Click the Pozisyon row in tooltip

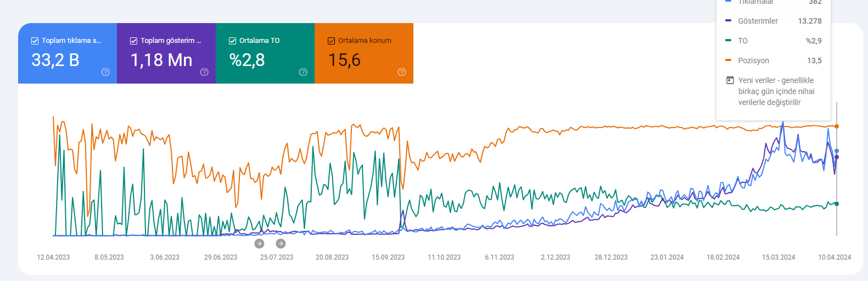click(x=774, y=60)
